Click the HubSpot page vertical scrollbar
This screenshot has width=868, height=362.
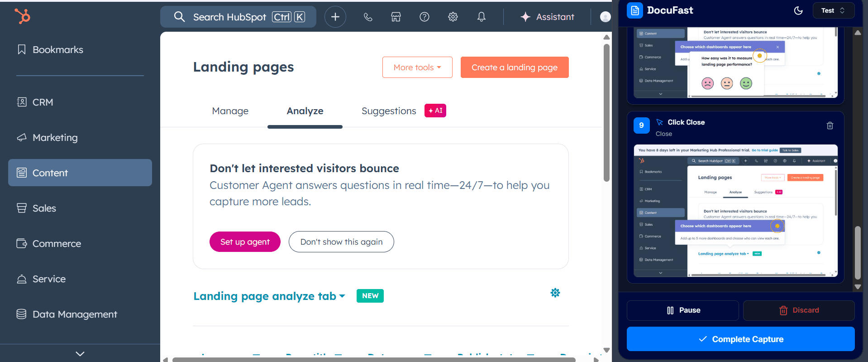606,113
